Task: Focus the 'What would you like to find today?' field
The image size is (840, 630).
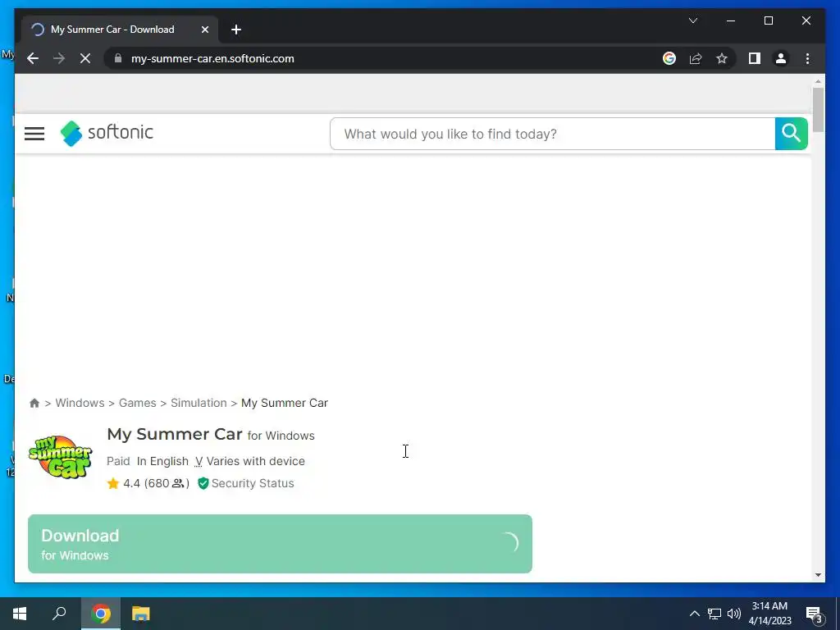Action: tap(552, 134)
